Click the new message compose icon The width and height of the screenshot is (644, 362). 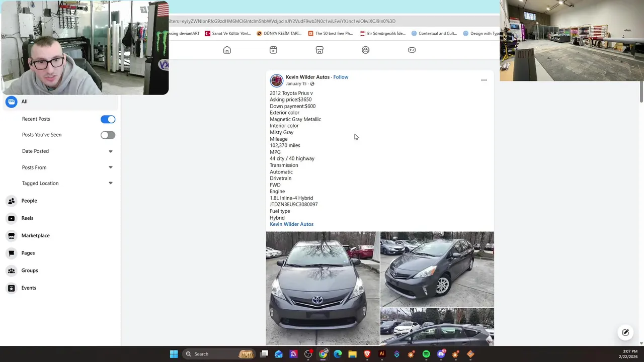coord(625,332)
